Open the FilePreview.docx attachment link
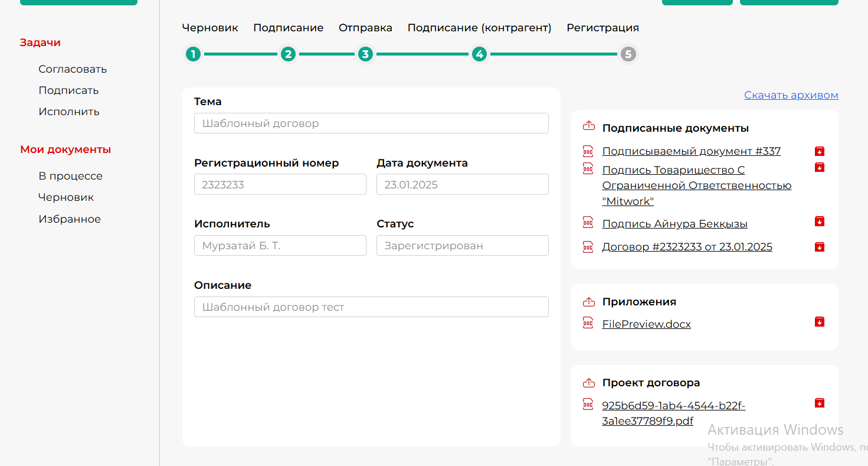 pos(646,324)
